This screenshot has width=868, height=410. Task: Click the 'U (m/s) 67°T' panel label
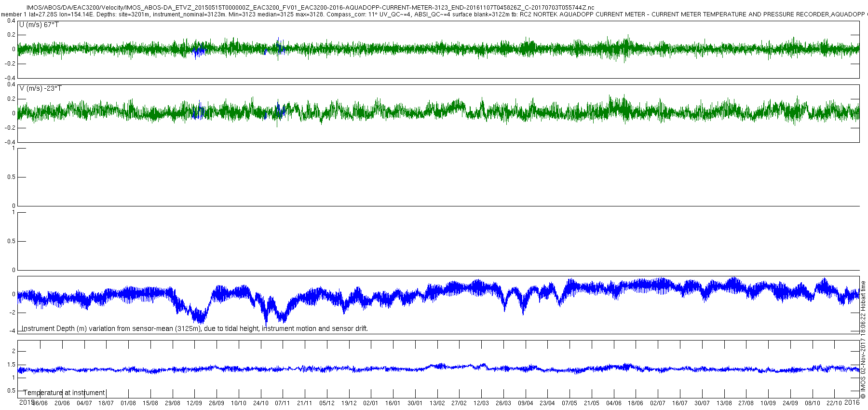[39, 25]
